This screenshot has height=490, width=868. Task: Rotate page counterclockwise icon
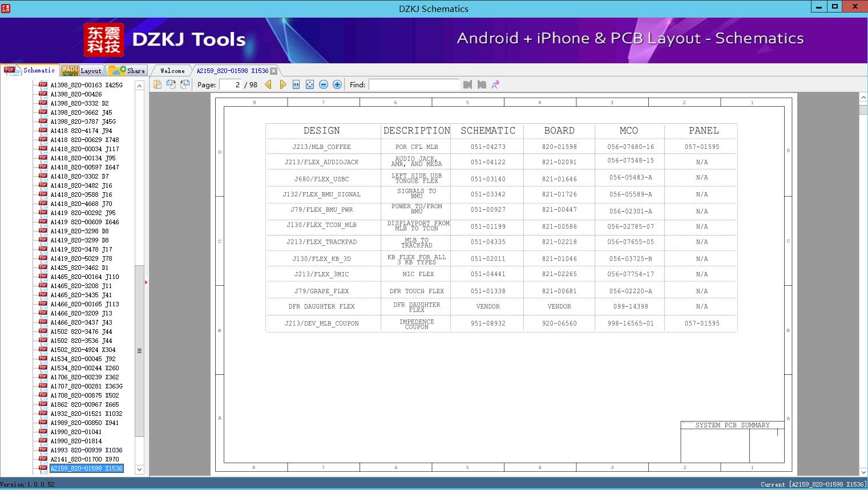tap(185, 84)
